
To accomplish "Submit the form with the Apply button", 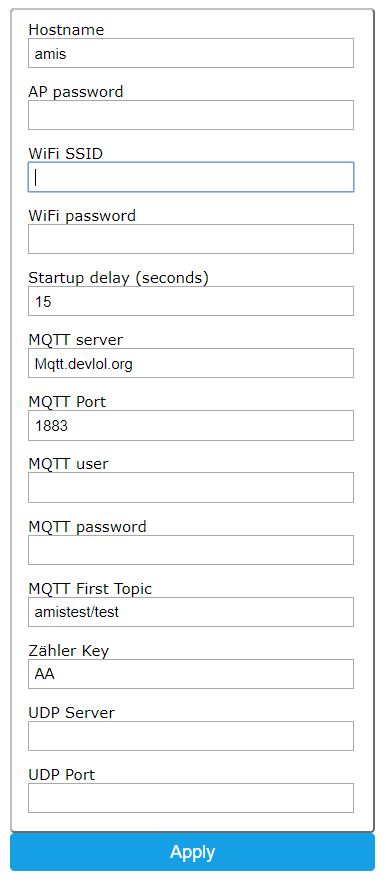I will (x=193, y=852).
